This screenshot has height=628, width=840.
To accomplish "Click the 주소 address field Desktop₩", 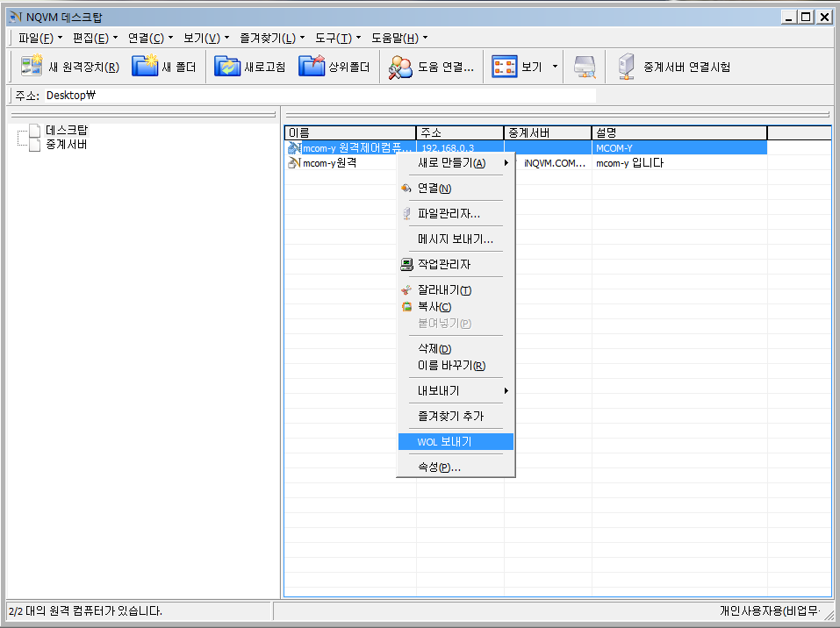I will 320,96.
